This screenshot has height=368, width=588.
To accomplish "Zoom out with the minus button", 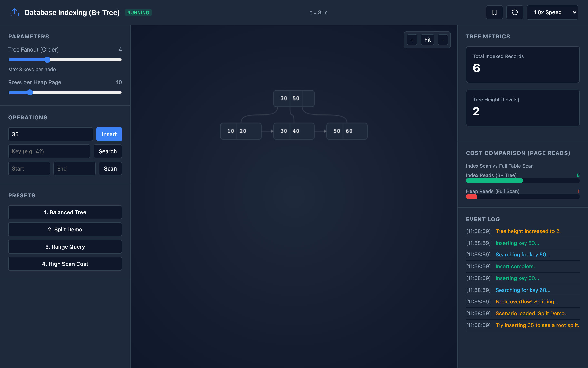I will [443, 40].
